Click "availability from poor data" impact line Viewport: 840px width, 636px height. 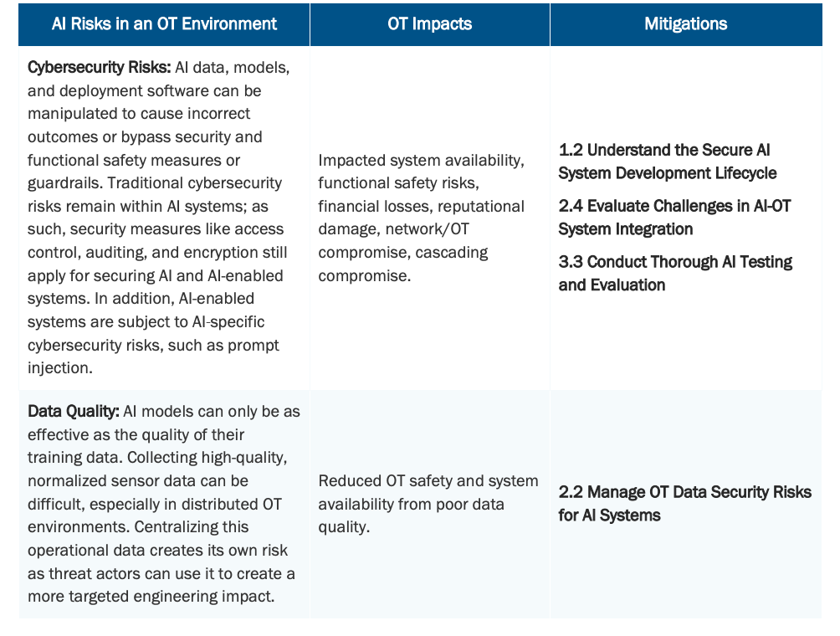(411, 504)
